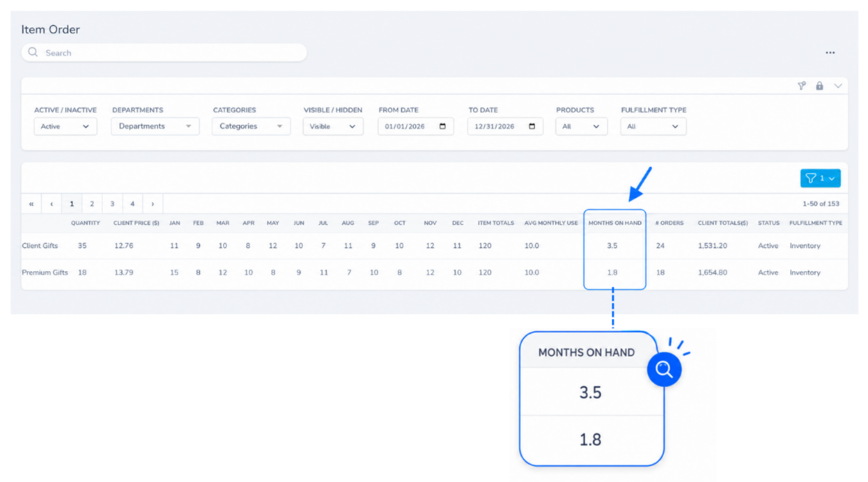Click the To Date field
This screenshot has width=868, height=482.
pyautogui.click(x=505, y=127)
